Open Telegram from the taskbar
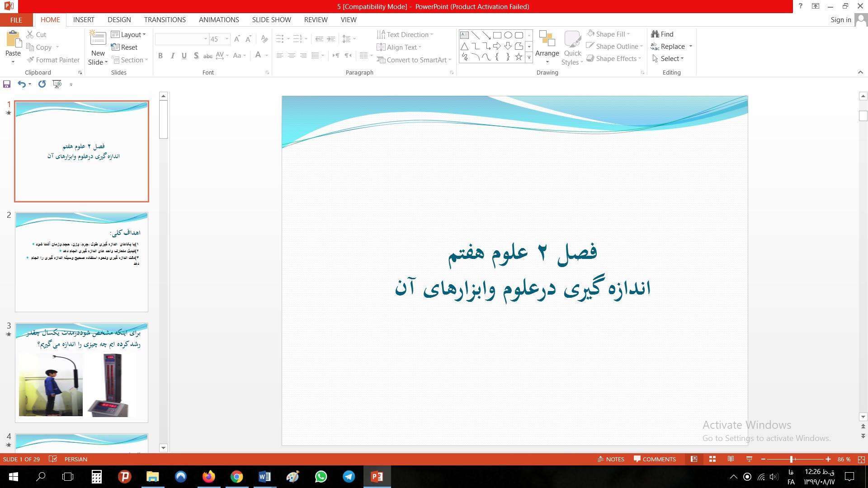Image resolution: width=868 pixels, height=488 pixels. click(x=349, y=477)
